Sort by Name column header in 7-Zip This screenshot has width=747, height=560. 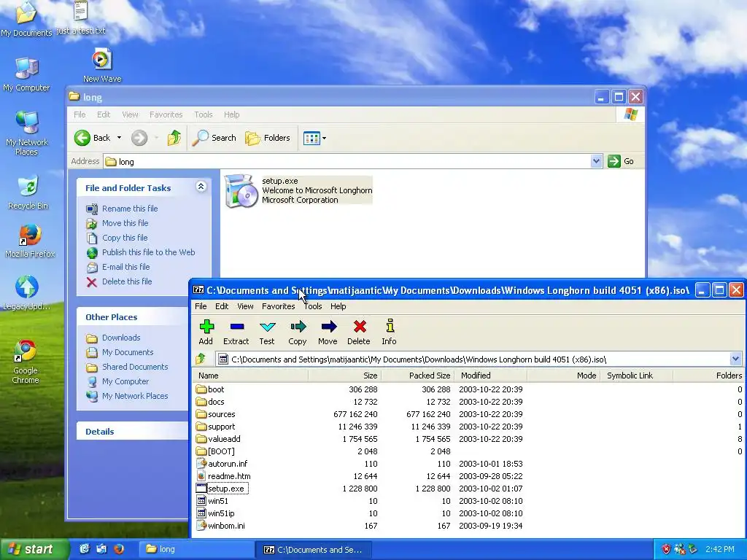pos(251,376)
